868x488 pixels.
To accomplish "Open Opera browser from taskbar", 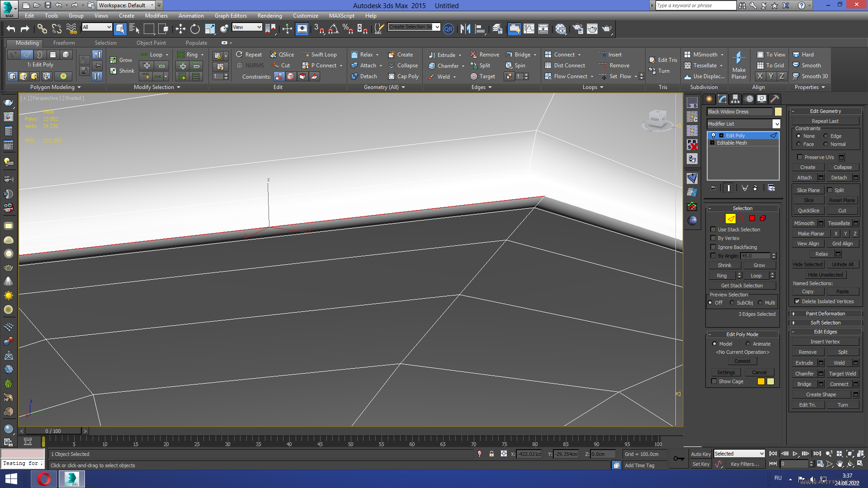I will point(44,479).
